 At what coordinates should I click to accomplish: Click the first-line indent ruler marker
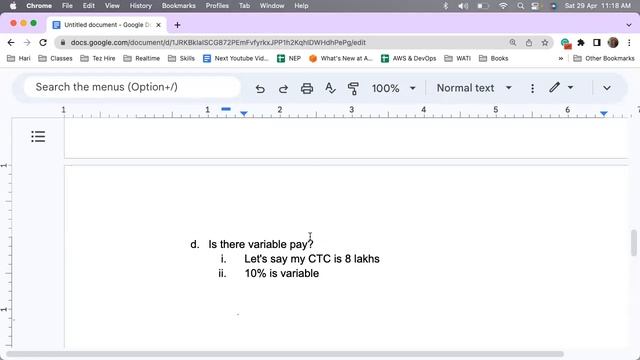pos(226,109)
